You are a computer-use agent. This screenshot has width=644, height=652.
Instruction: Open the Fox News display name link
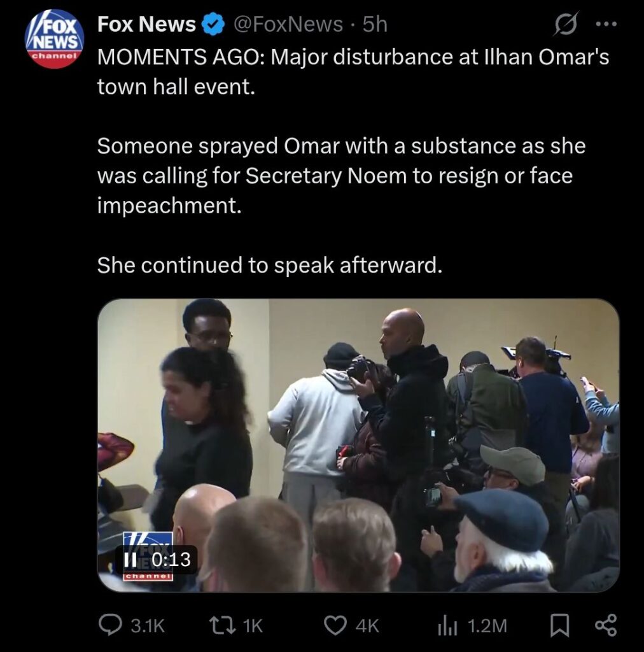click(x=146, y=24)
